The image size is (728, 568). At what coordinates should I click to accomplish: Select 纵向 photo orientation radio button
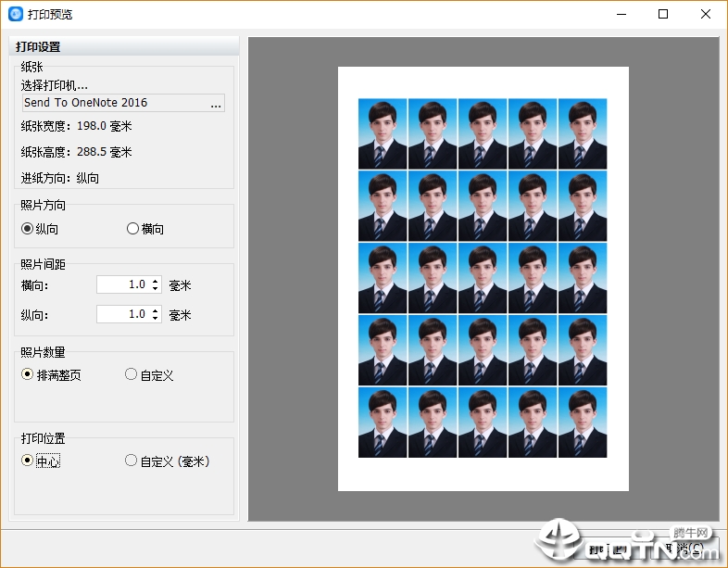pyautogui.click(x=28, y=229)
